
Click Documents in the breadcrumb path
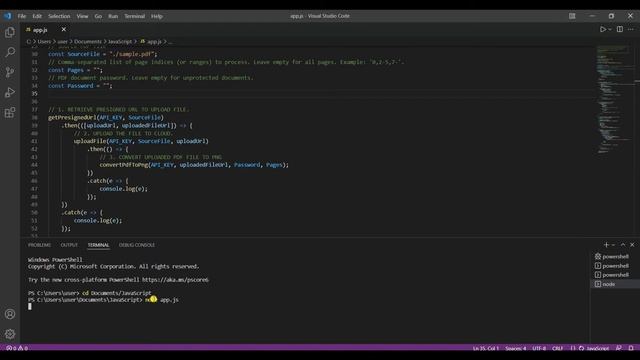pyautogui.click(x=88, y=42)
